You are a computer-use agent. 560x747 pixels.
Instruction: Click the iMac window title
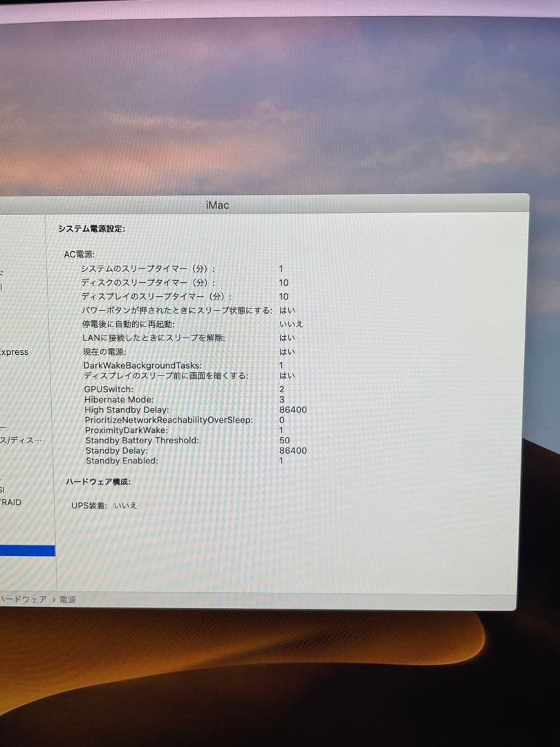point(216,205)
